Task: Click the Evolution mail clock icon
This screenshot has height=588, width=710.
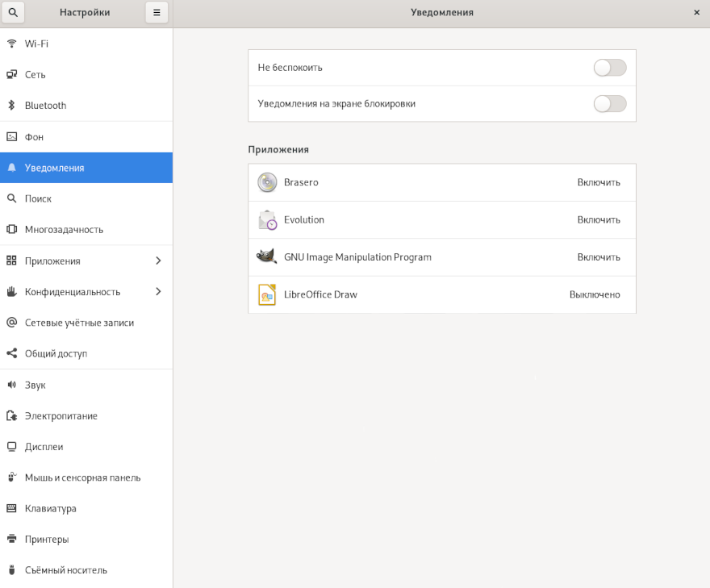Action: [x=267, y=220]
